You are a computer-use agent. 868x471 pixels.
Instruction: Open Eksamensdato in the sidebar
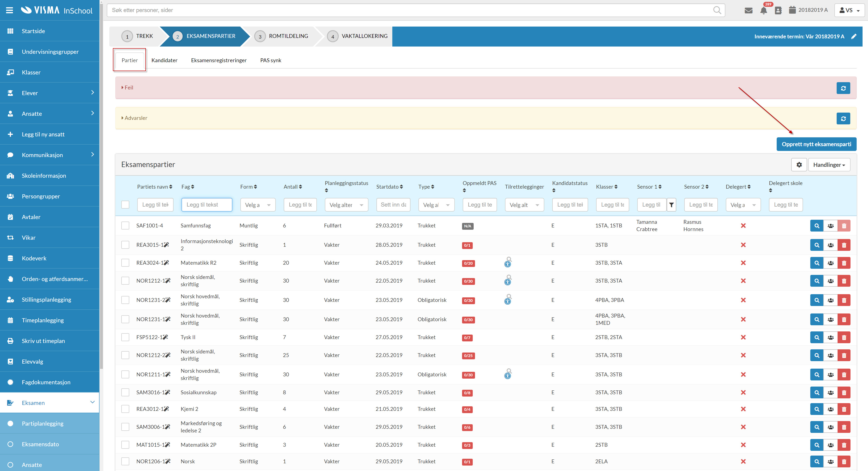(50, 444)
